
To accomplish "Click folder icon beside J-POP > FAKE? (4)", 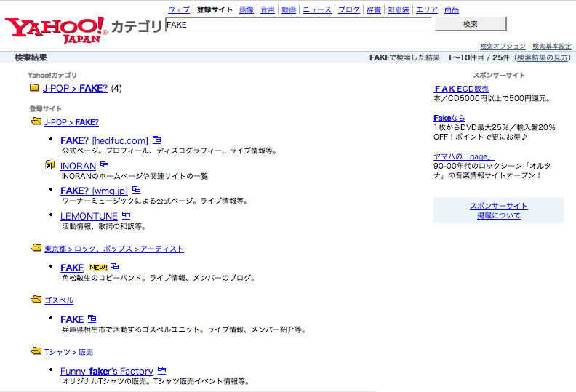I will 34,88.
